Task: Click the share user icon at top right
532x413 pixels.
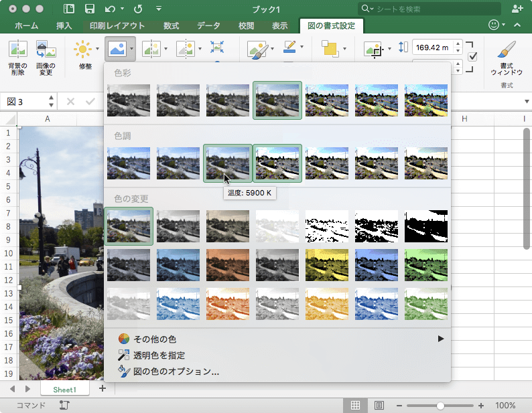Action: (x=517, y=9)
